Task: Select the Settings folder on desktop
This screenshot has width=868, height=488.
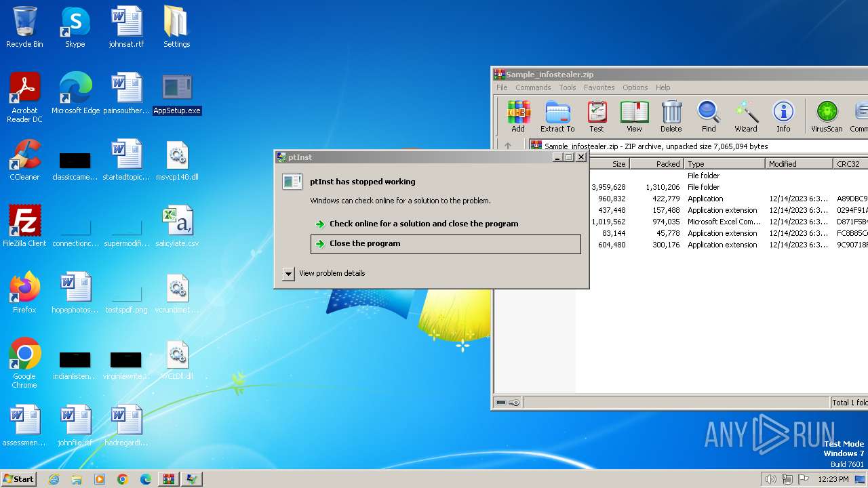Action: tap(176, 27)
